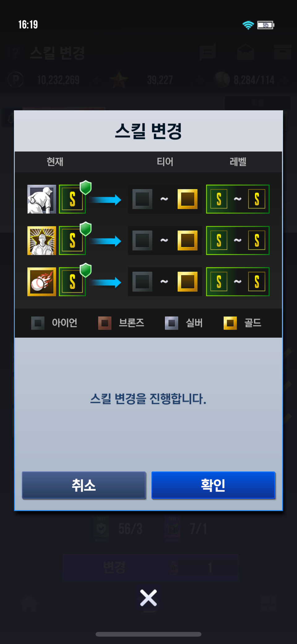This screenshot has width=297, height=644.
Task: Tap the iron tier box in third row
Action: pos(142,282)
